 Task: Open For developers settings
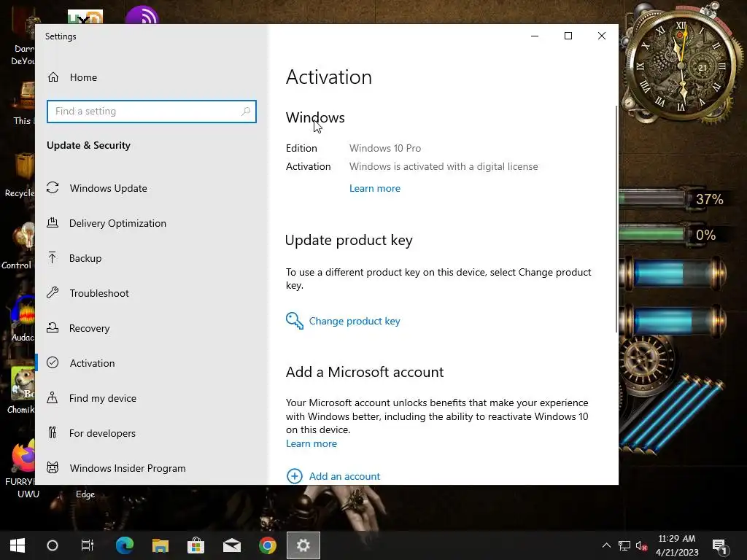point(102,433)
